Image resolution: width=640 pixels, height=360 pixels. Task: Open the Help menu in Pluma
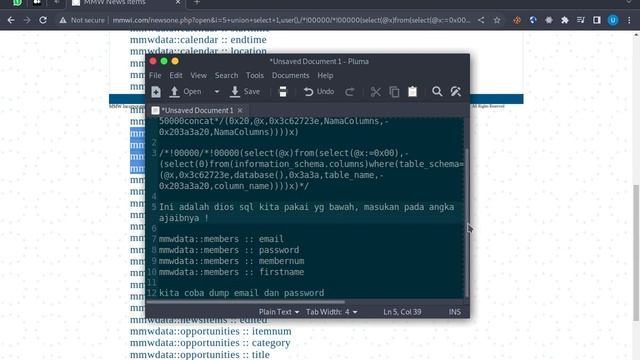click(x=325, y=76)
